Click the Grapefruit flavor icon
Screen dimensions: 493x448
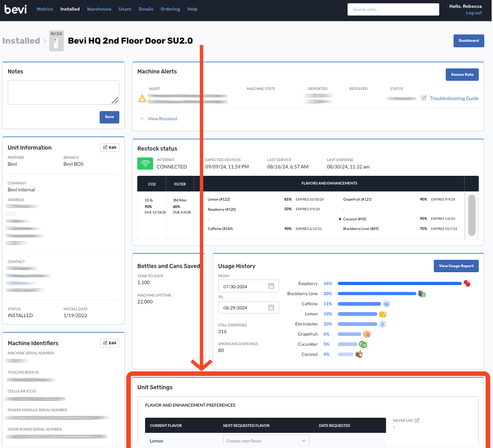(x=367, y=334)
